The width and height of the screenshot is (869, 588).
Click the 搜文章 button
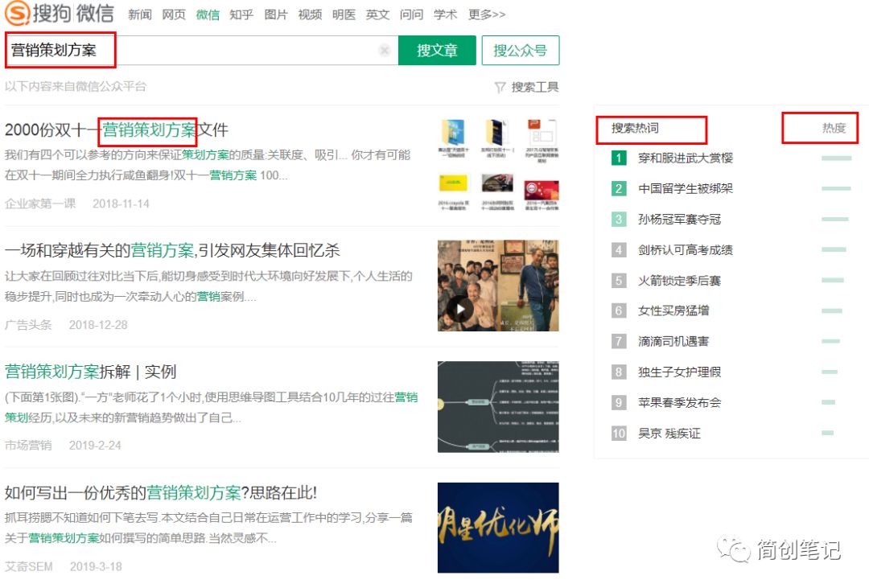pyautogui.click(x=437, y=51)
